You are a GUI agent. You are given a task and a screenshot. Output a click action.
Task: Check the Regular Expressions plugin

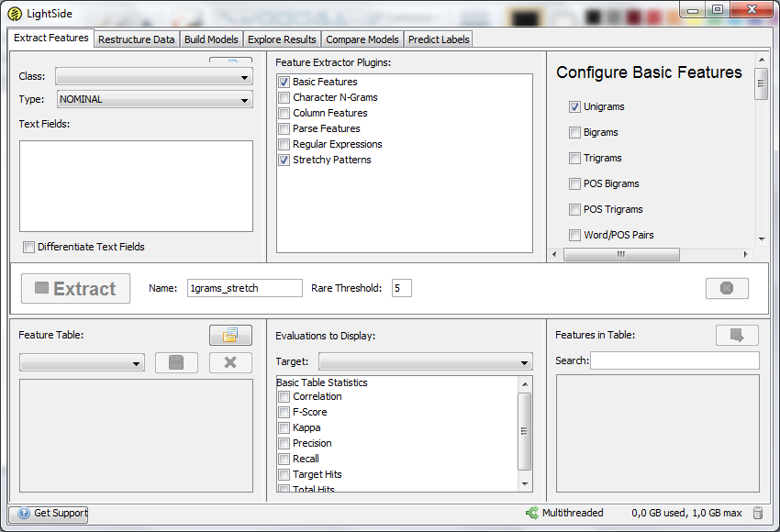tap(284, 144)
